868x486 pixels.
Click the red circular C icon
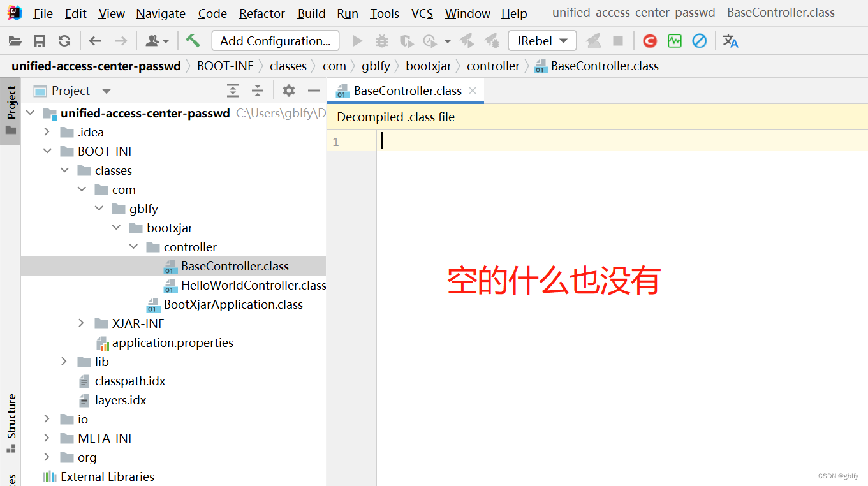pyautogui.click(x=650, y=41)
